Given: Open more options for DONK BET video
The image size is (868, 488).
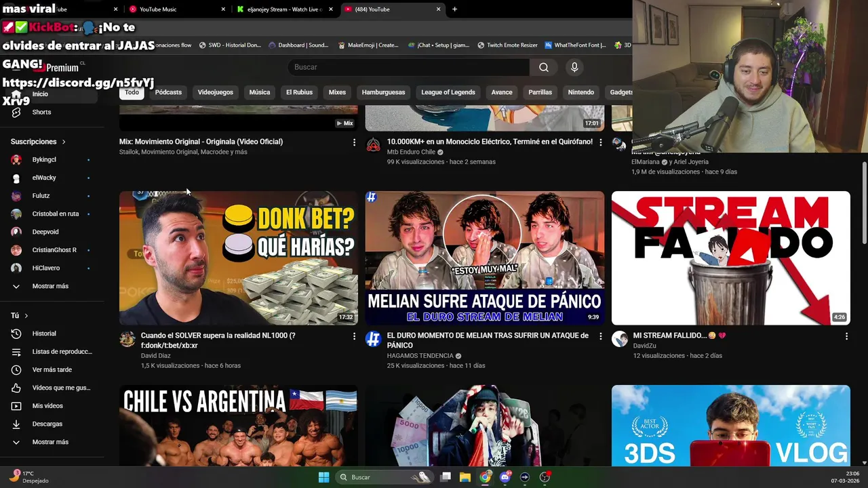Looking at the screenshot, I should (354, 336).
